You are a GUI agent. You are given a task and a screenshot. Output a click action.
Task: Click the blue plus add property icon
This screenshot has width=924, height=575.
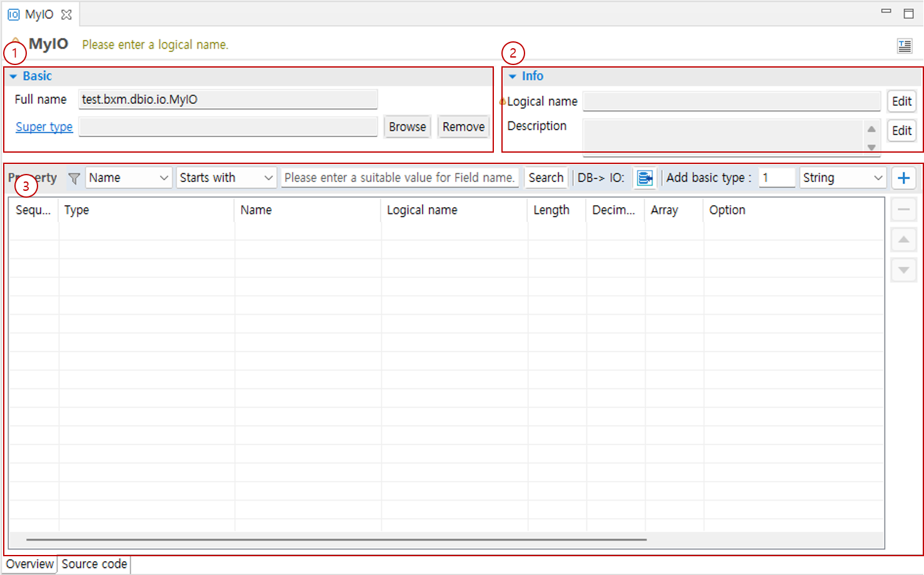(903, 178)
